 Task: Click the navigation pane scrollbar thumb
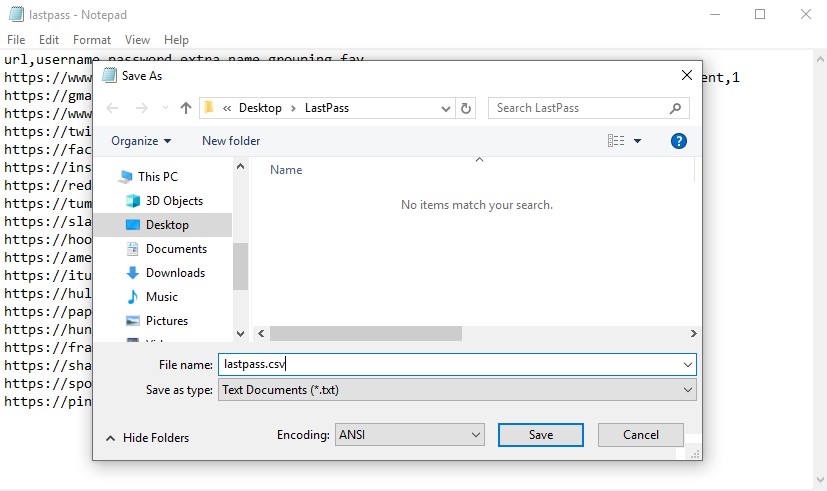[x=241, y=266]
